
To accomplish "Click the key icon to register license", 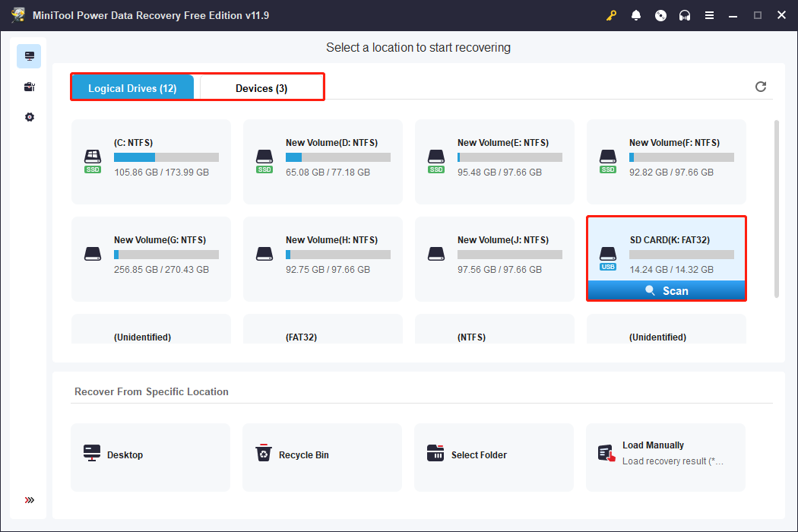I will [x=612, y=15].
